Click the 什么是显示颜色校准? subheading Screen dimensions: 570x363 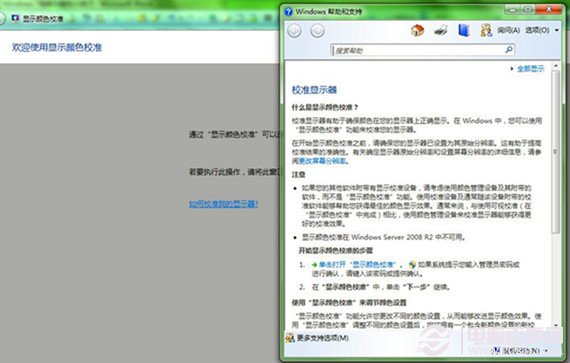pos(325,107)
